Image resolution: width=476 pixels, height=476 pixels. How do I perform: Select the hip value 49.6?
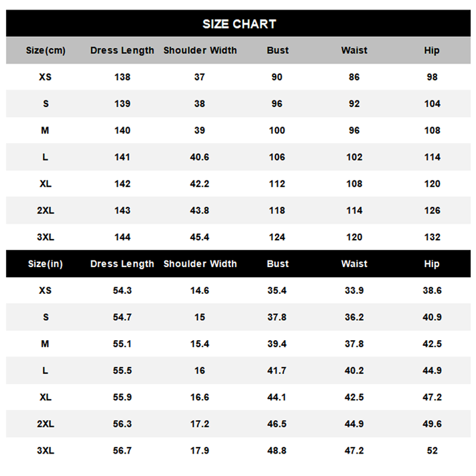click(432, 424)
